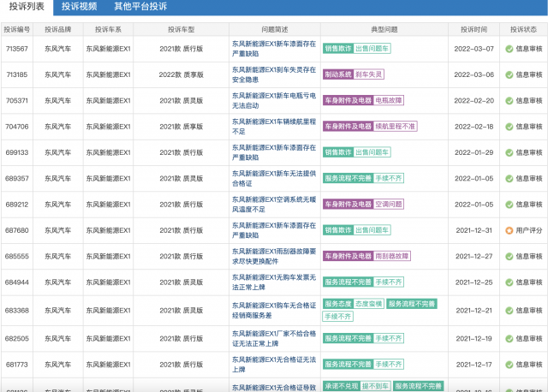Click the 投诉状态 column header

[523, 30]
